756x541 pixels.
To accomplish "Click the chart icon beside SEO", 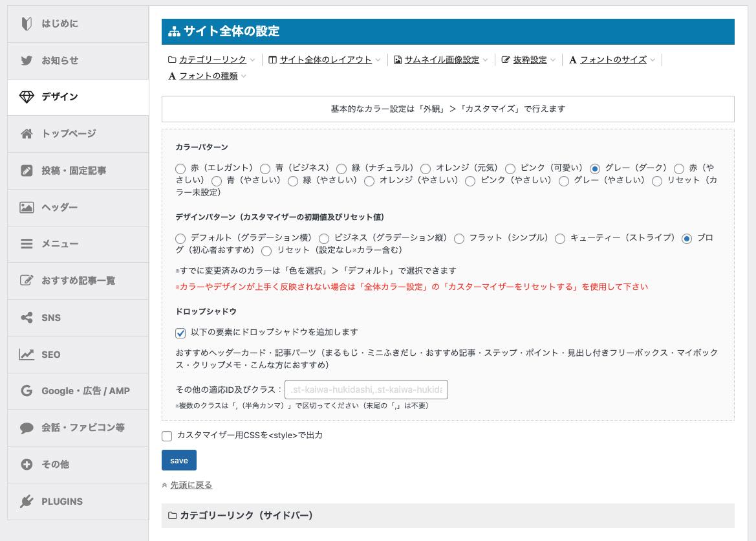I will [27, 355].
